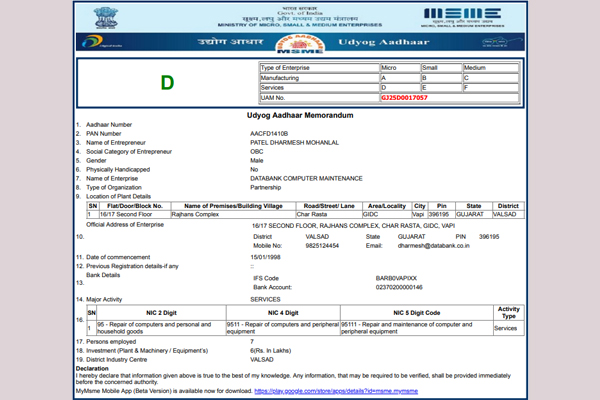
Task: Click the Ministry of MSME header title
Action: pyautogui.click(x=300, y=25)
